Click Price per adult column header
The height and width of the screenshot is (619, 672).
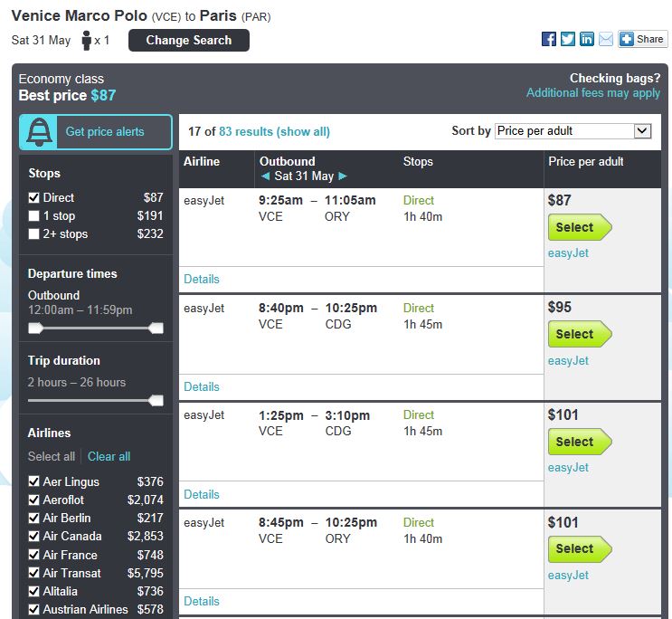(586, 162)
